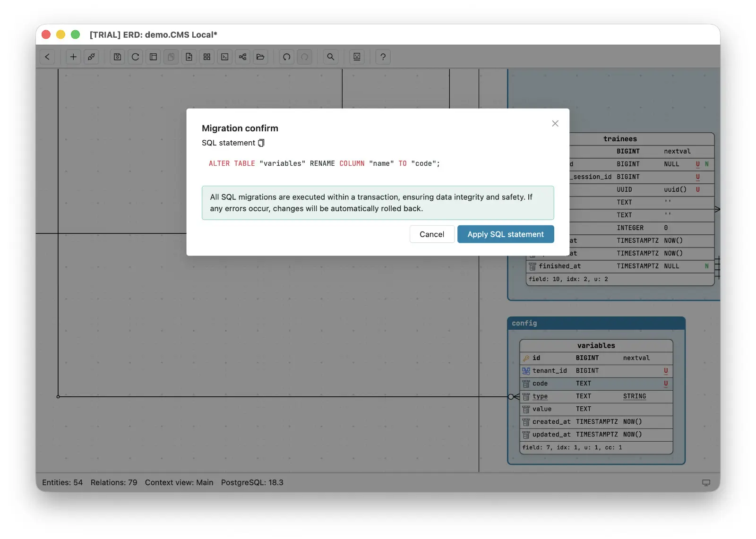The width and height of the screenshot is (756, 539).
Task: Open a file with the folder icon
Action: [260, 57]
